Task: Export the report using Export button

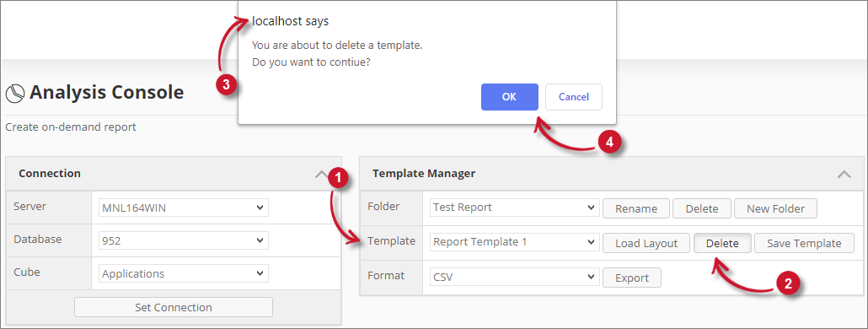Action: 632,278
